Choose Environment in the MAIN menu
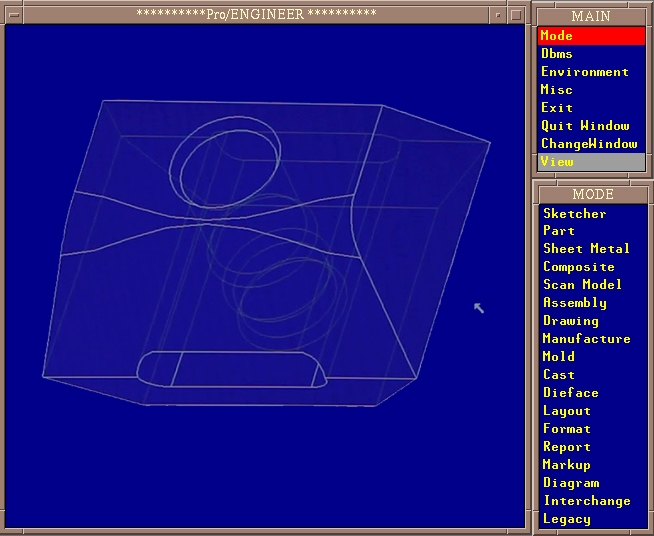Image resolution: width=654 pixels, height=536 pixels. 591,72
